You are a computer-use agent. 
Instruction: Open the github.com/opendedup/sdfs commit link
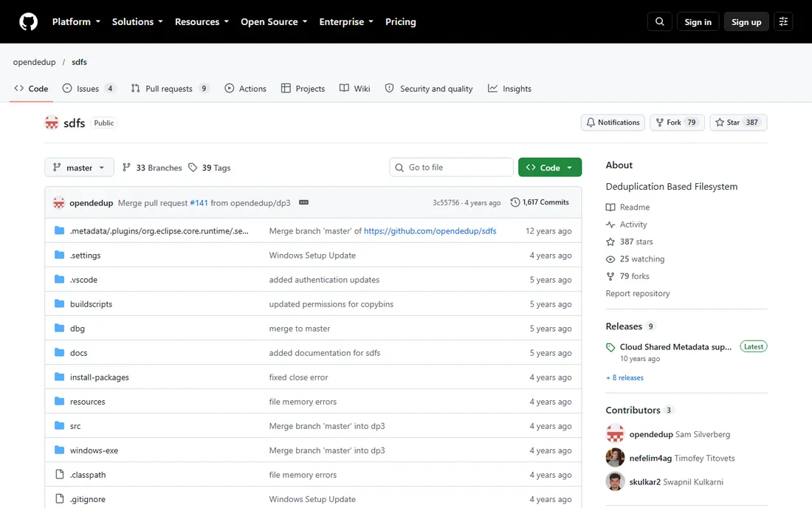pyautogui.click(x=430, y=230)
